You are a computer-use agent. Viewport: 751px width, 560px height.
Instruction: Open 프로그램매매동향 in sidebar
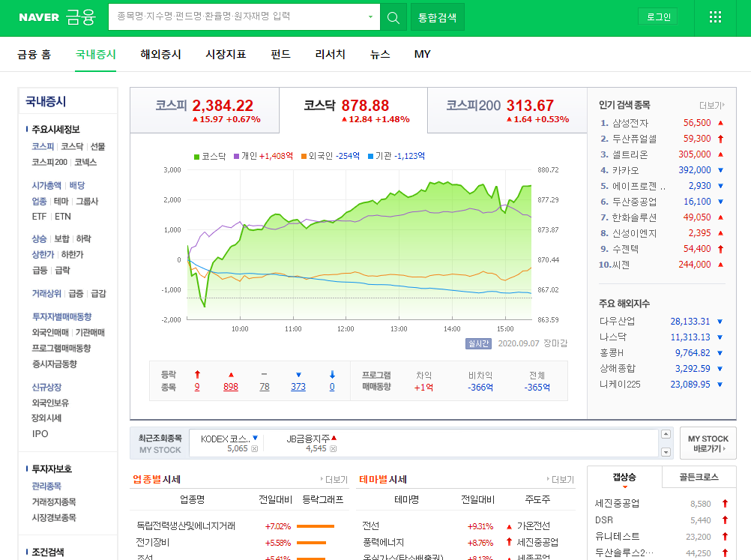coord(61,349)
